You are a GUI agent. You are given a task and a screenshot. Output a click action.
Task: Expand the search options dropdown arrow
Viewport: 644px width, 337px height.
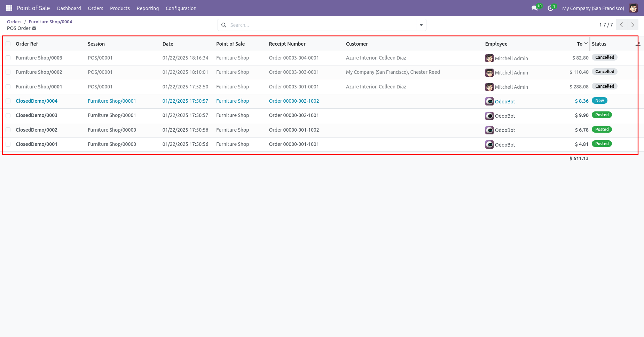421,25
